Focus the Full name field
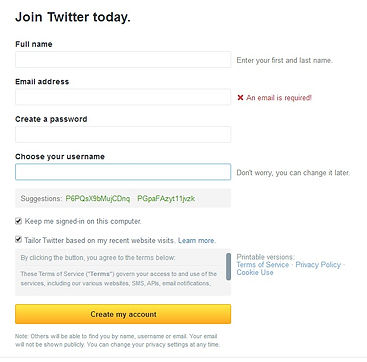 point(123,60)
